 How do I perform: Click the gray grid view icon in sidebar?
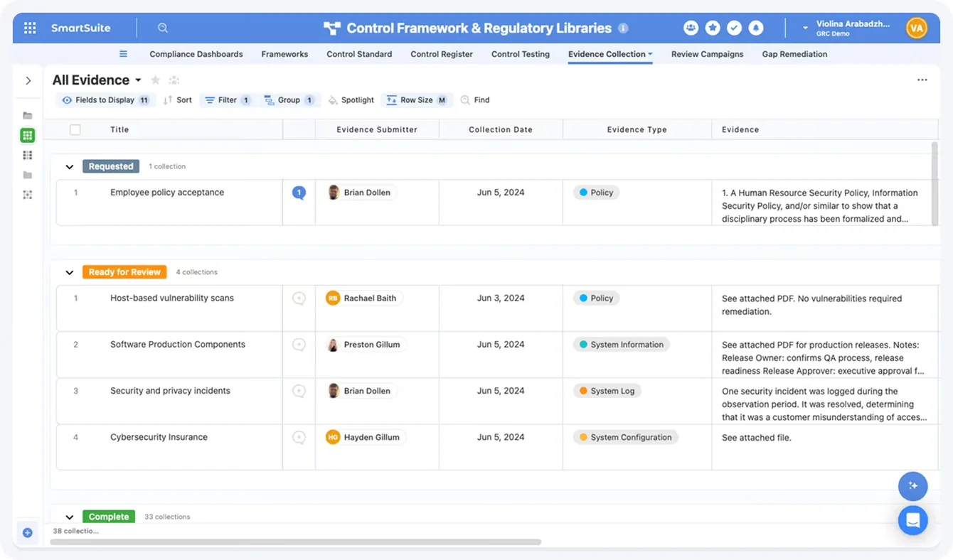pyautogui.click(x=28, y=155)
